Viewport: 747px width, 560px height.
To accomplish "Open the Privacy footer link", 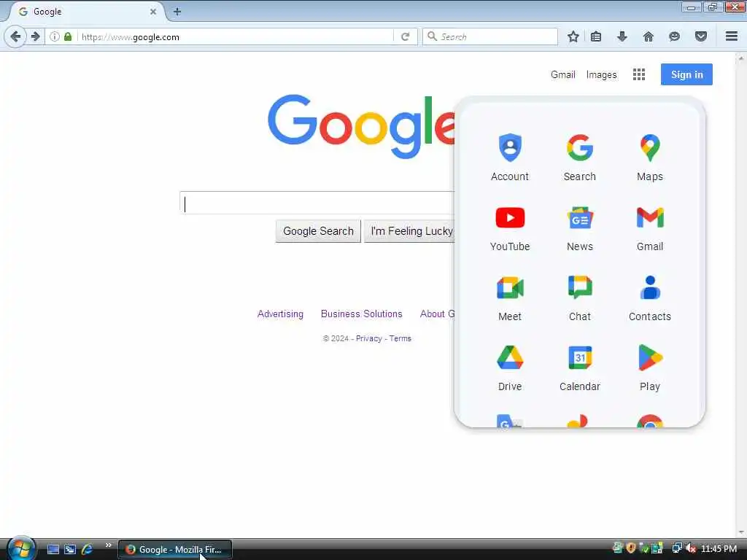I will coord(368,338).
